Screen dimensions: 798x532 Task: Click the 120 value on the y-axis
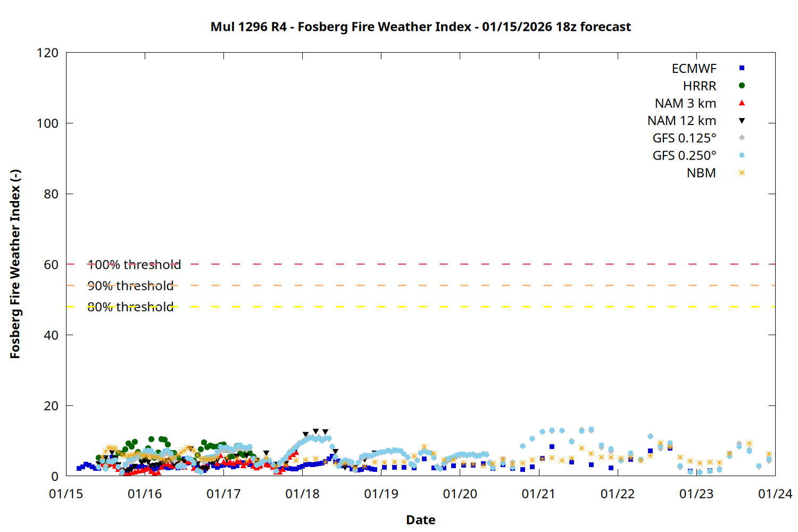click(47, 53)
